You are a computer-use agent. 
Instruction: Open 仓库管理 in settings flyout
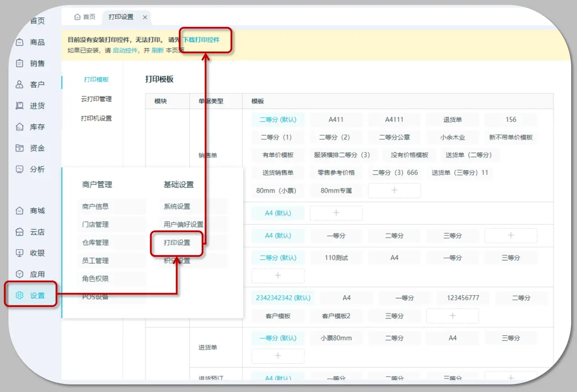pyautogui.click(x=112, y=242)
